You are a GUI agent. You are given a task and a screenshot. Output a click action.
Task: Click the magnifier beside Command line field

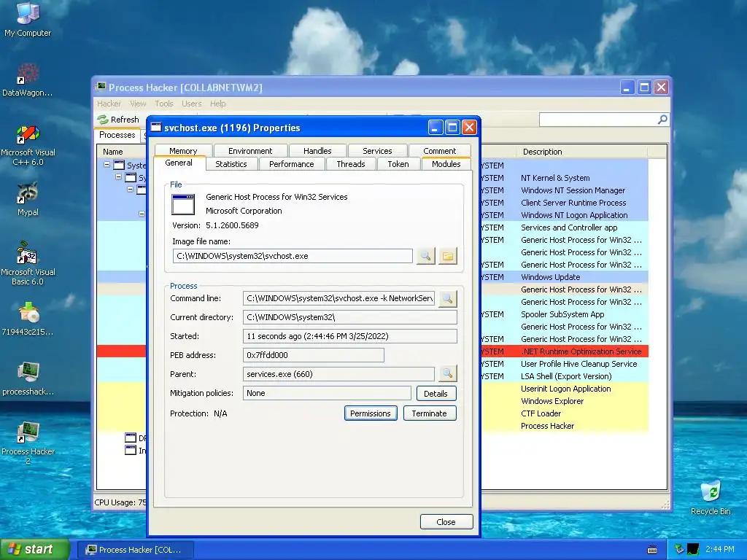coord(448,298)
